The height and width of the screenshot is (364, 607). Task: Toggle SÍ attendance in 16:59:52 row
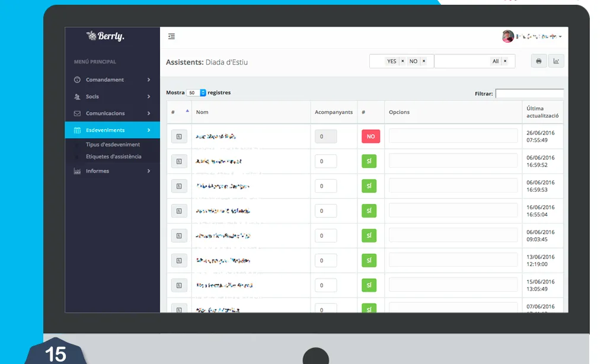click(x=369, y=161)
